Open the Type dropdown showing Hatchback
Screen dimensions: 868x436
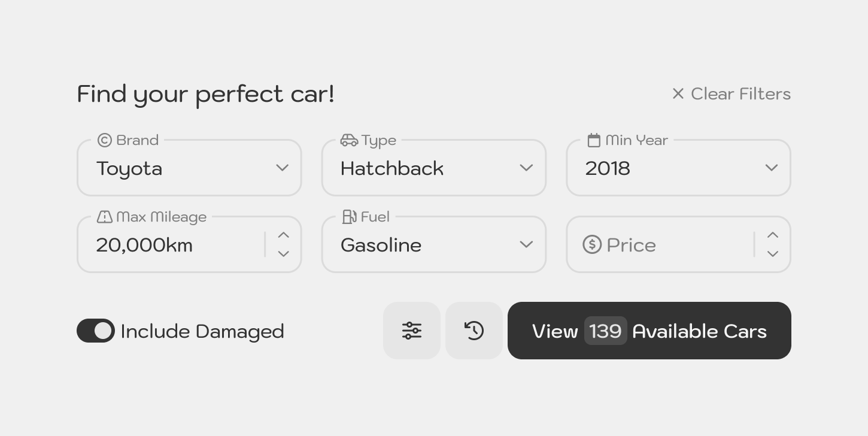(x=434, y=168)
